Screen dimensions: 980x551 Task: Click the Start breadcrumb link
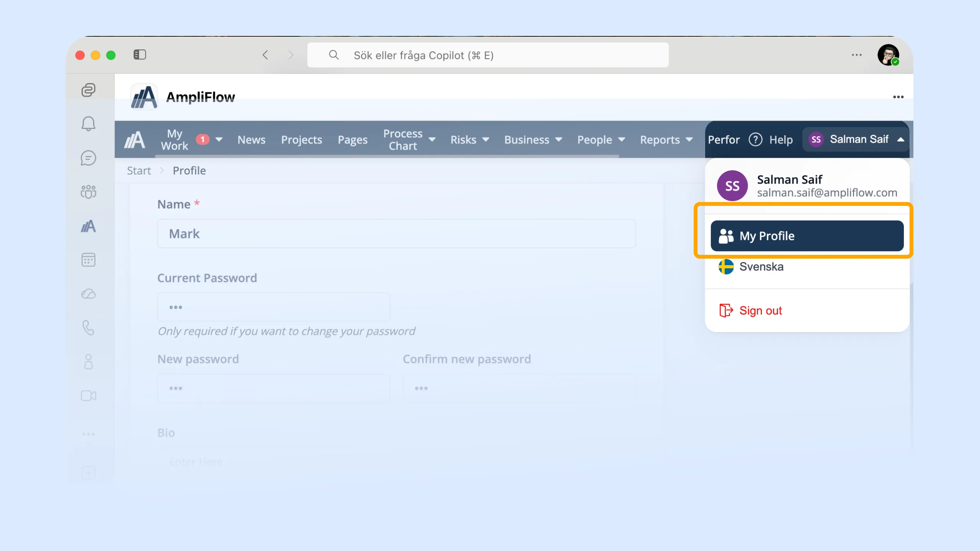(x=139, y=171)
